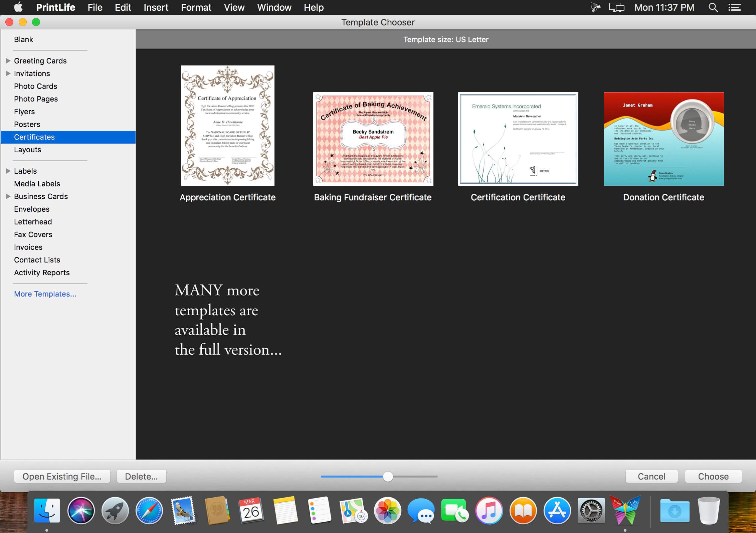Open Notes icon in the Dock

[x=285, y=510]
